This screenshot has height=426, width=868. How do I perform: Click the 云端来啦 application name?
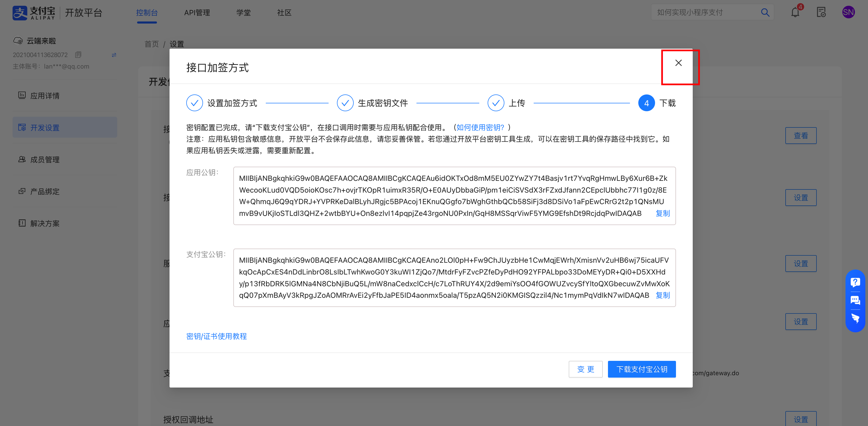coord(41,41)
